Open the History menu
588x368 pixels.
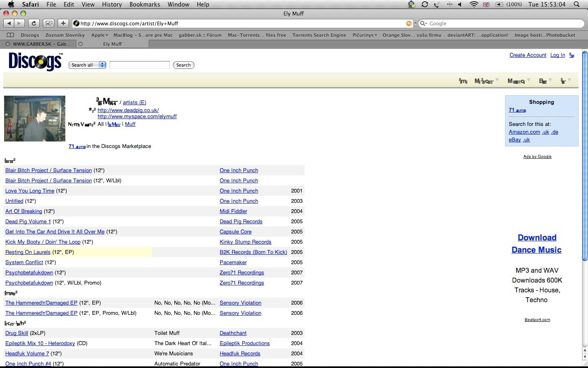[x=112, y=4]
